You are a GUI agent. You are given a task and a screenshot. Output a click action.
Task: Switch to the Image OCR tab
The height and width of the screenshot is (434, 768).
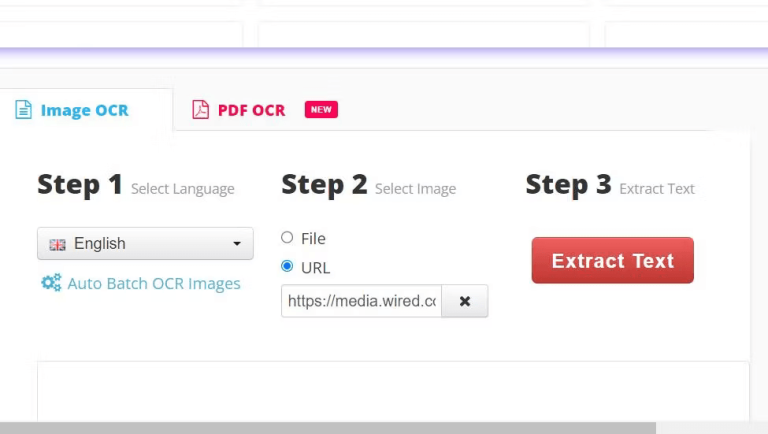point(84,110)
